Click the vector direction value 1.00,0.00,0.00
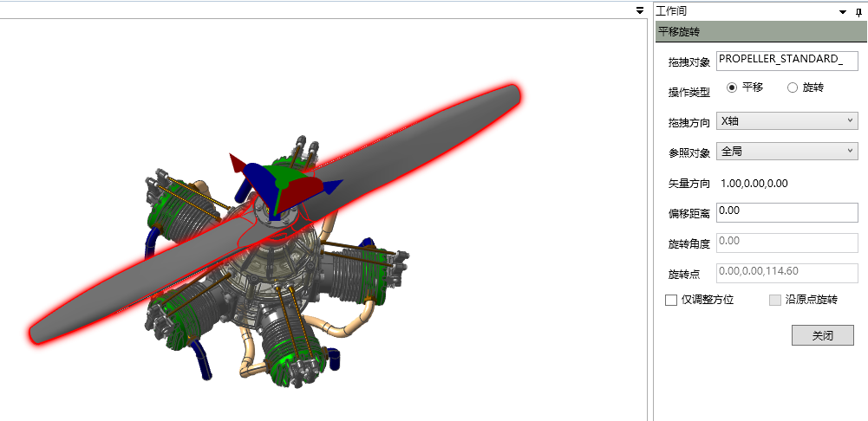 click(x=754, y=183)
